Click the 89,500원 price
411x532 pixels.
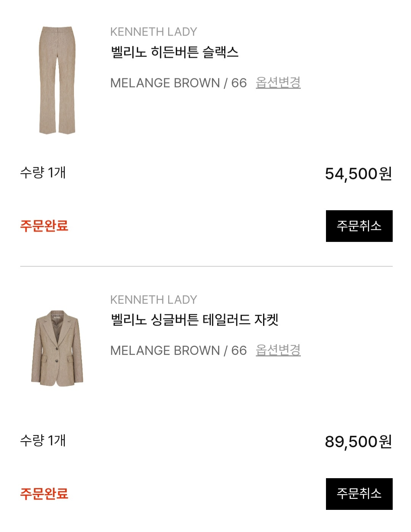click(x=358, y=442)
